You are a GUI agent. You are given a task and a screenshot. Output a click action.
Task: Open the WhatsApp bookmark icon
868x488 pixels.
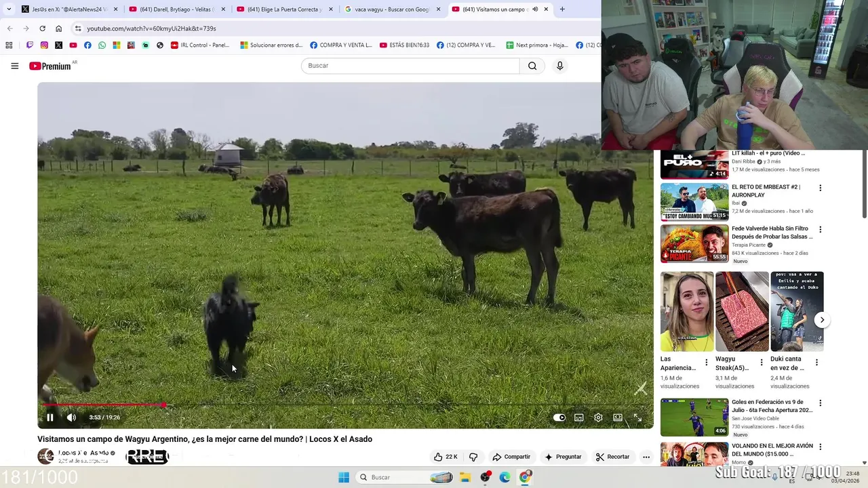[x=102, y=45]
